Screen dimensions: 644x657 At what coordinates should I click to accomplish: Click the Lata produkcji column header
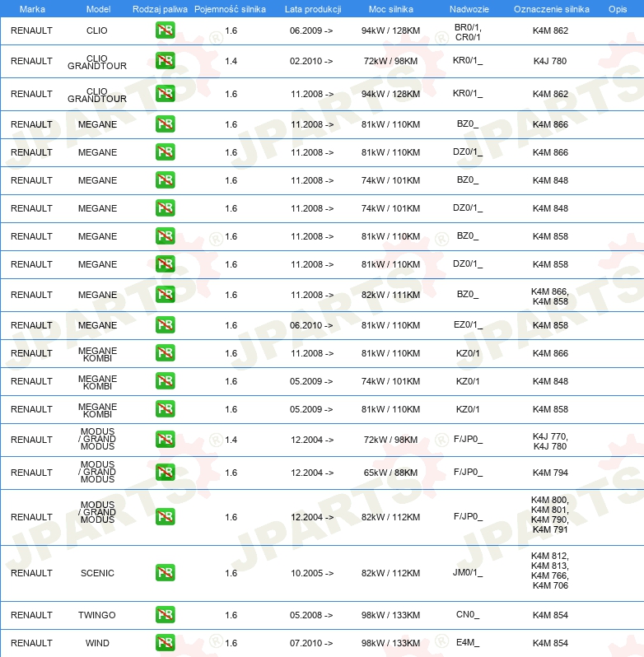(313, 9)
